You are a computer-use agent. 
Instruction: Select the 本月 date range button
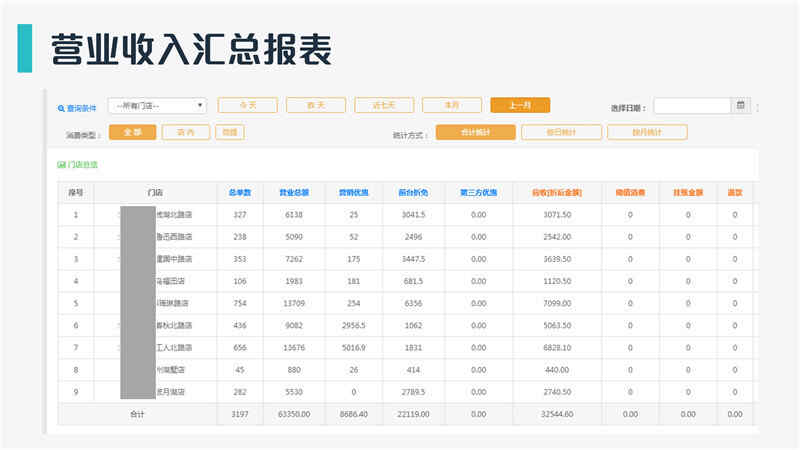coord(452,105)
